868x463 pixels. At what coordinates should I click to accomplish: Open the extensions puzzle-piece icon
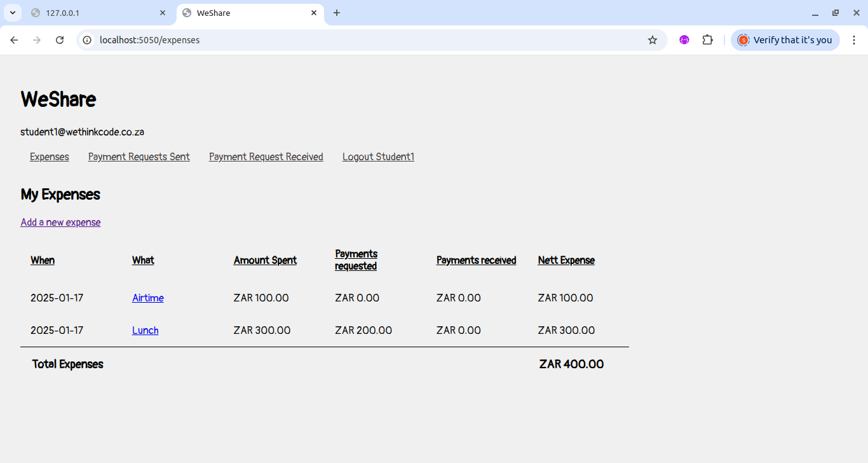(707, 39)
